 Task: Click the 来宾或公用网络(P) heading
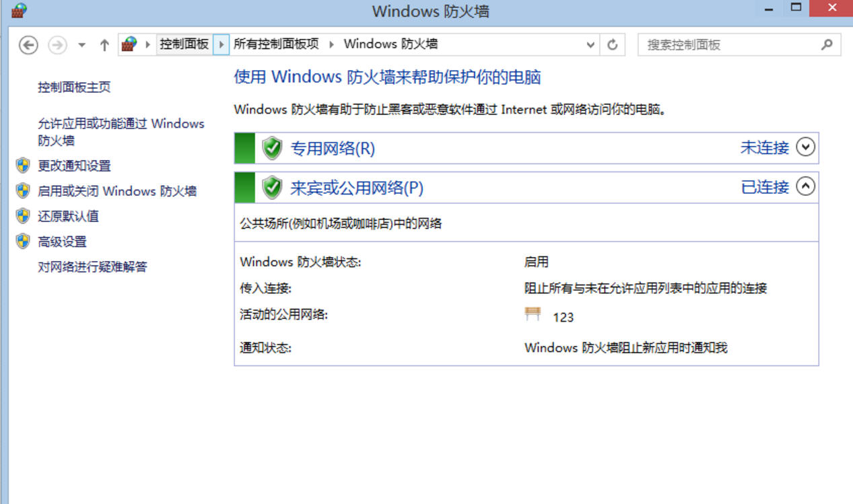[356, 188]
